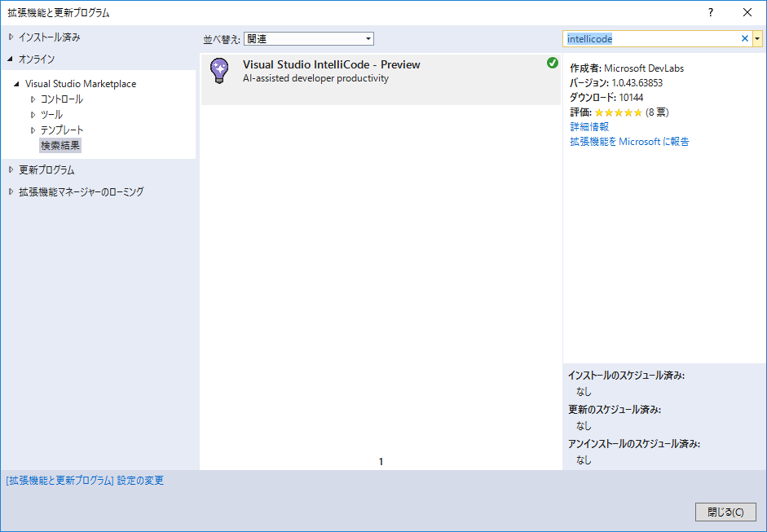
Task: Select the Visual Studio IntelliCode - Preview result
Action: tap(381, 79)
